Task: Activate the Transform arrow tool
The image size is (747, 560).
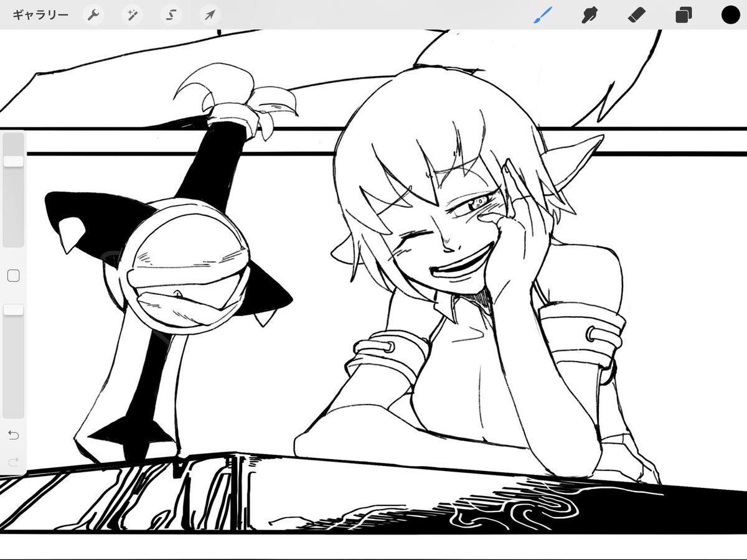Action: (210, 15)
